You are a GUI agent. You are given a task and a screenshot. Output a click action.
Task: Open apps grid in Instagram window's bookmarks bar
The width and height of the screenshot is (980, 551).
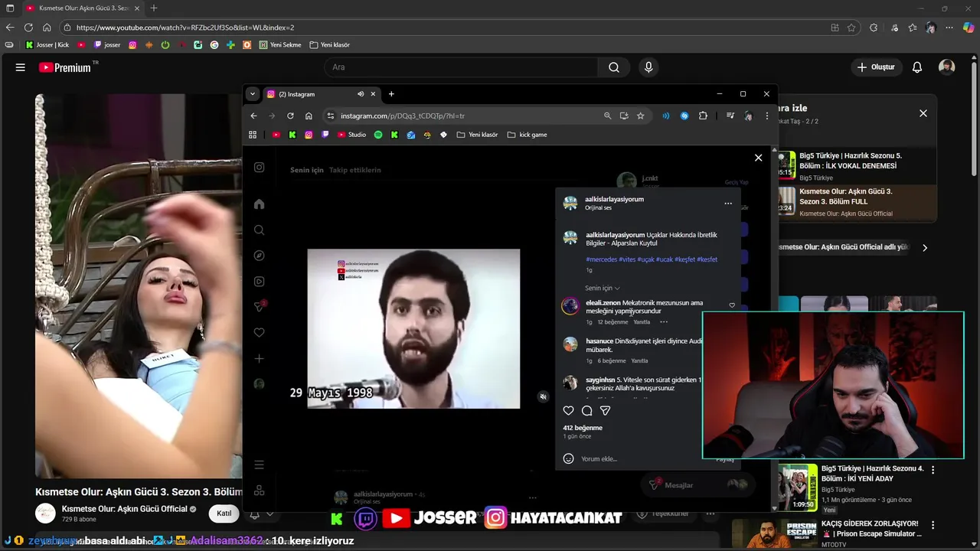pos(253,135)
